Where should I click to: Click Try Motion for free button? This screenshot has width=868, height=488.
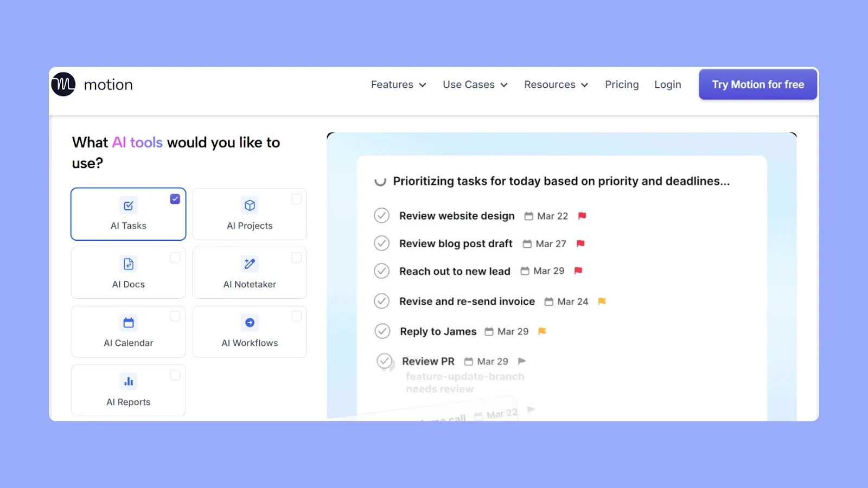tap(758, 85)
